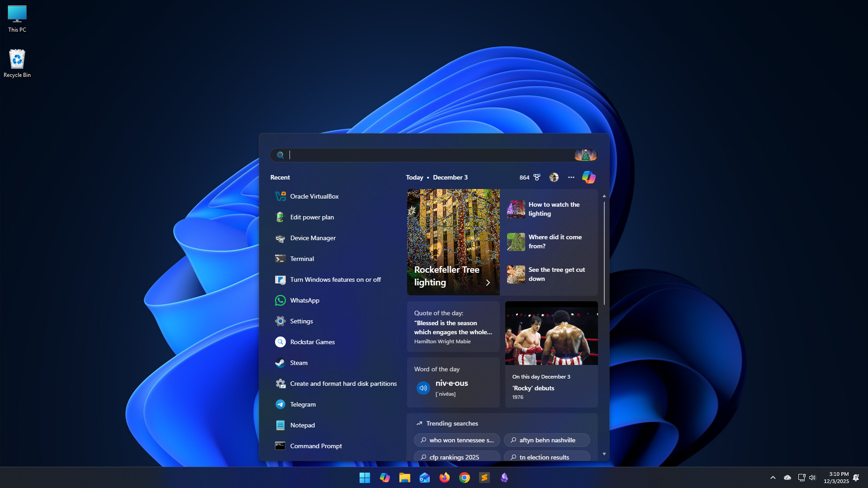This screenshot has height=488, width=868.
Task: Click the volume icon in system tray
Action: point(812,478)
